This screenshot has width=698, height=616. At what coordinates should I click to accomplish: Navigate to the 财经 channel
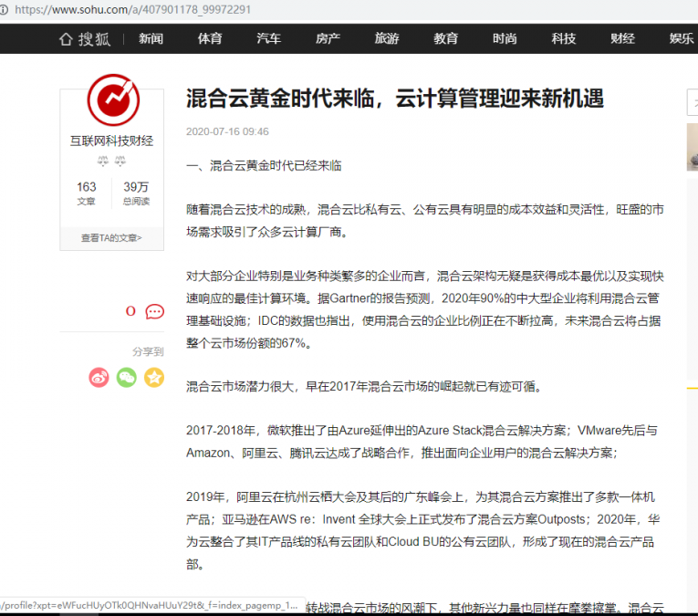[x=622, y=38]
